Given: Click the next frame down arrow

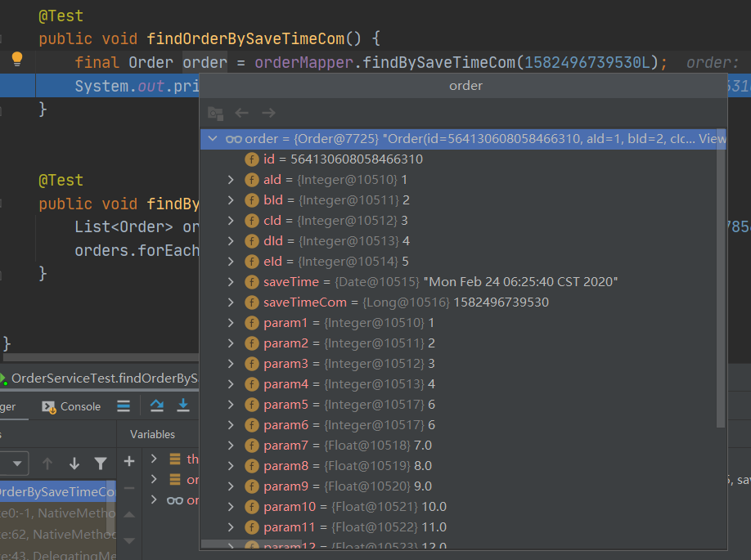Looking at the screenshot, I should (74, 464).
